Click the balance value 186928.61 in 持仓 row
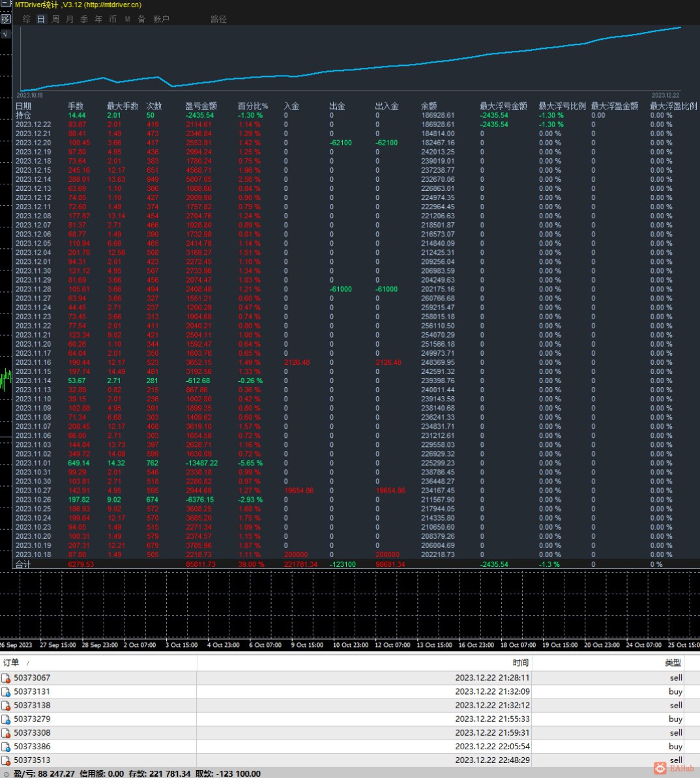 pyautogui.click(x=438, y=115)
